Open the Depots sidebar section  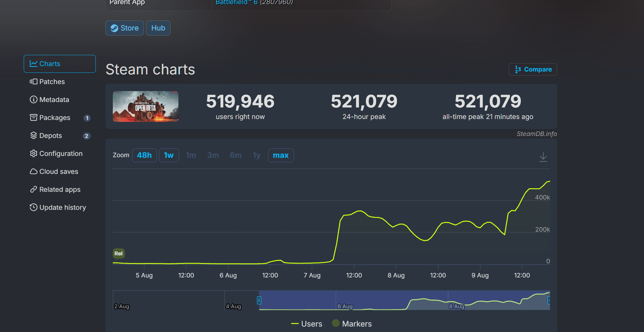point(60,136)
